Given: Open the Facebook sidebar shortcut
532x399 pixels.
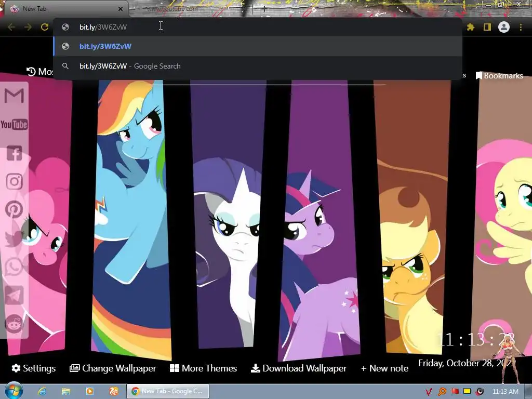Looking at the screenshot, I should [14, 153].
